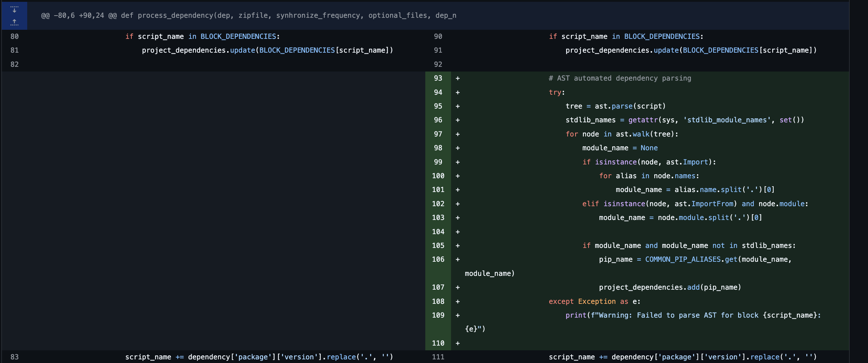Click "module_name = node.module.split('.')[0]" line
The image size is (868, 363).
click(x=680, y=217)
